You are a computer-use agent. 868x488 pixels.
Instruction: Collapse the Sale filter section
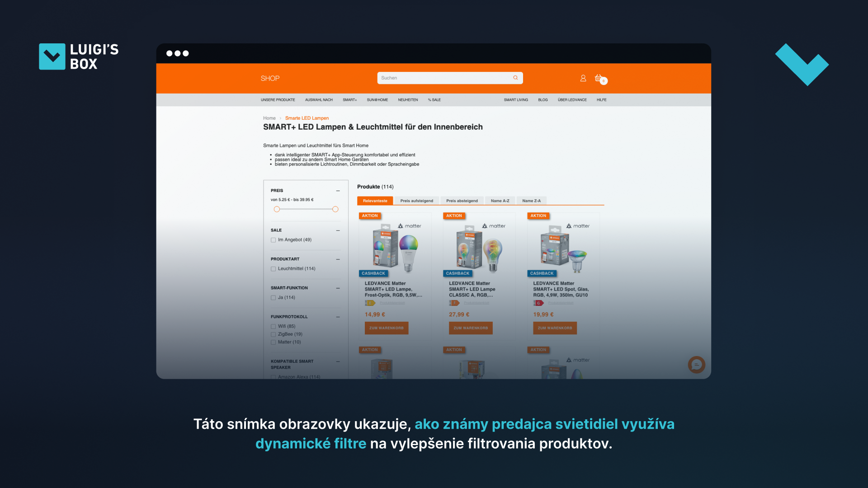point(338,230)
